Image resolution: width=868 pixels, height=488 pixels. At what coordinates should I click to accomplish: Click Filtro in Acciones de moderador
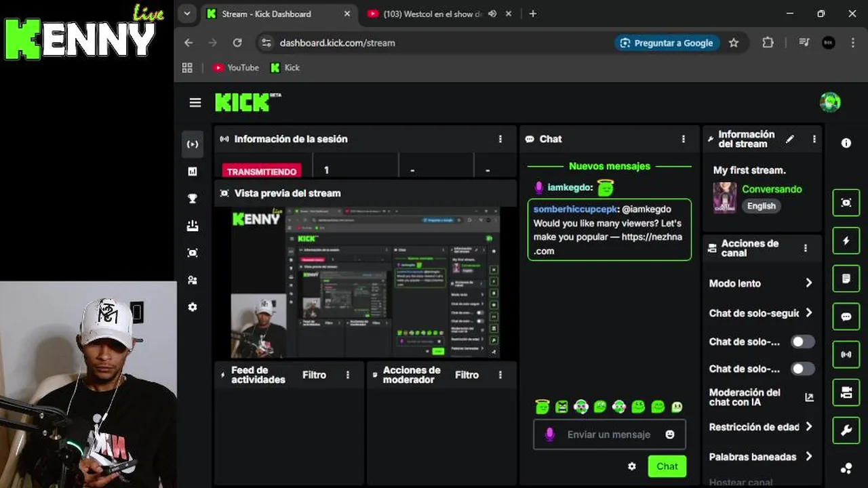(x=467, y=375)
